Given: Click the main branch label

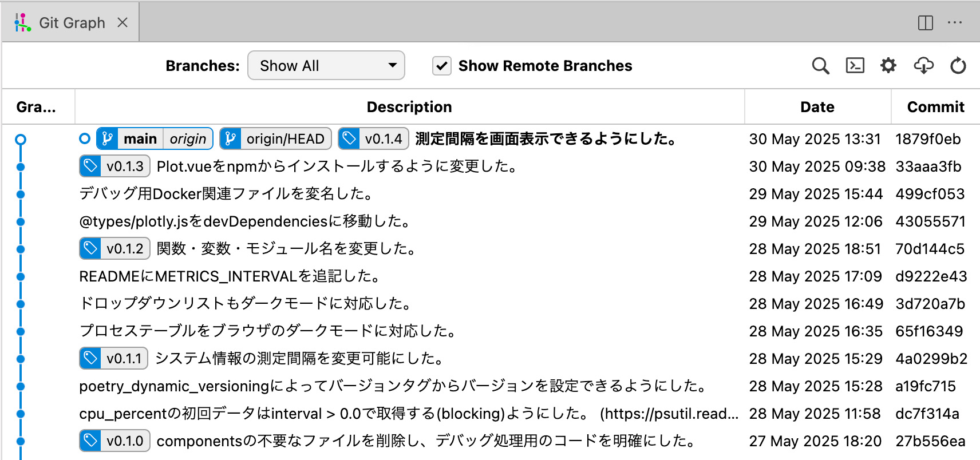Looking at the screenshot, I should pos(139,139).
